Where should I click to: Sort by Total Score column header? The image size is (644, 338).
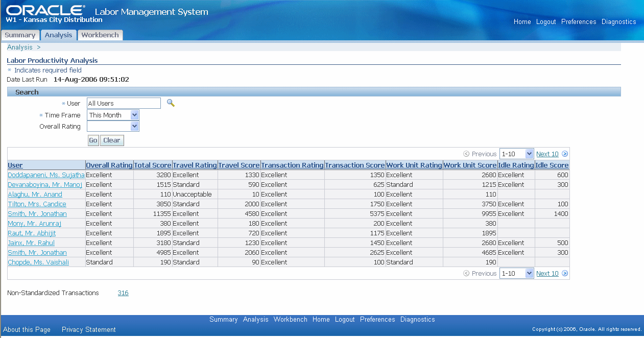(153, 165)
